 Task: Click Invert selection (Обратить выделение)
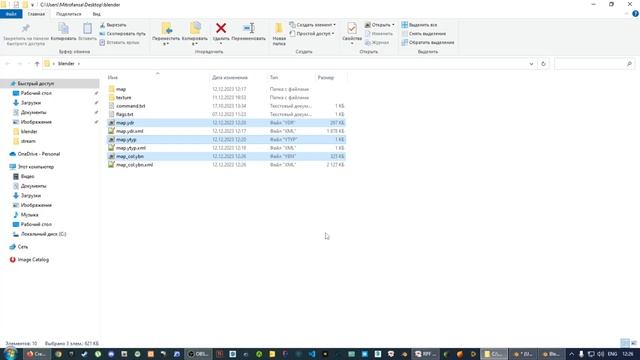pyautogui.click(x=428, y=42)
